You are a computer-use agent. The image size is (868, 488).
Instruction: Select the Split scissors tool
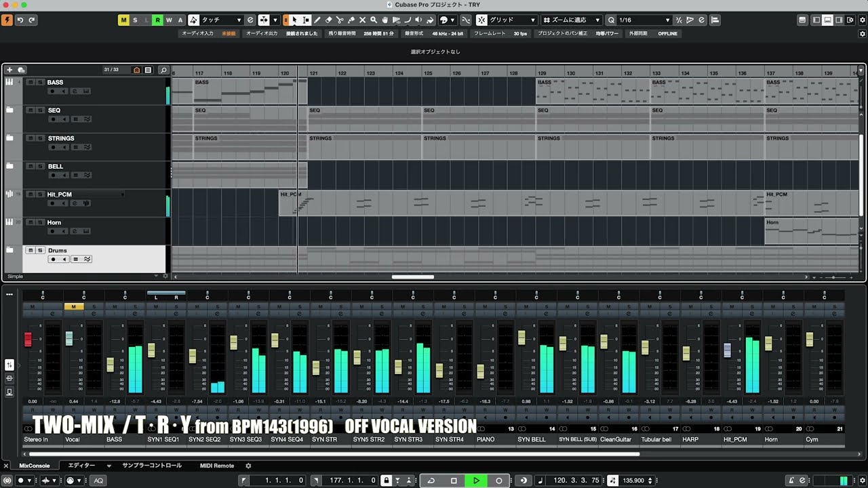point(340,20)
